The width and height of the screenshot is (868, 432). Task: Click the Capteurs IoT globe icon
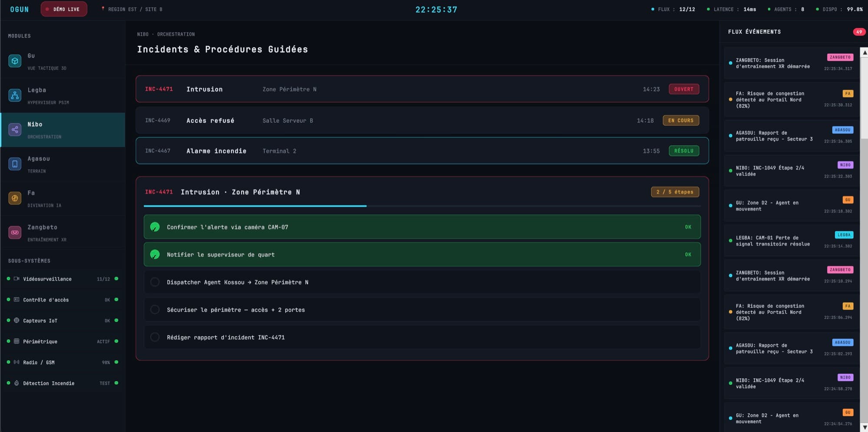16,321
